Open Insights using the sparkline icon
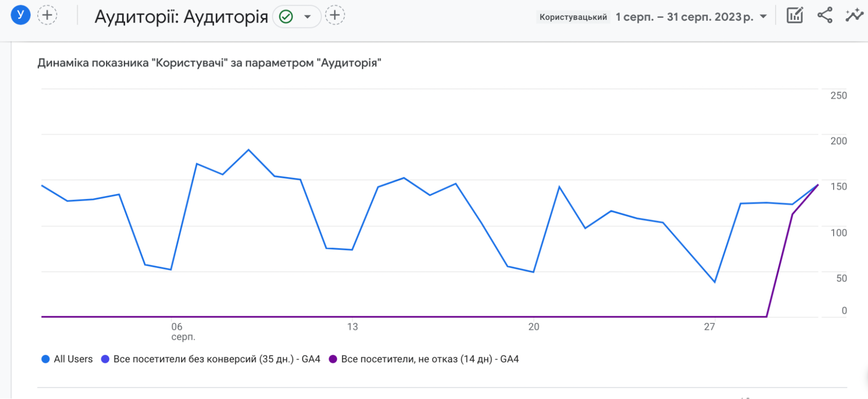This screenshot has width=868, height=399. click(x=854, y=16)
